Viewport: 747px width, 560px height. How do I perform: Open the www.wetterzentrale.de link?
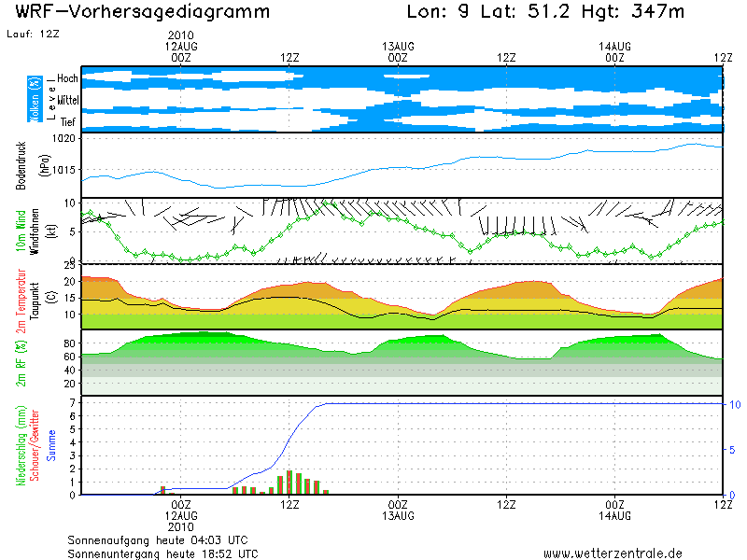point(613,553)
